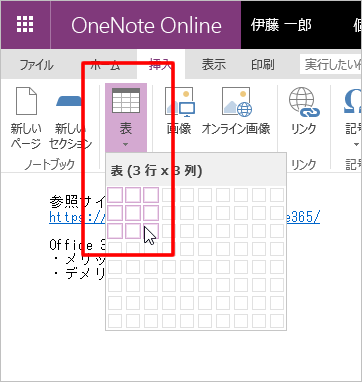Click the OneNote Online title
The image size is (362, 382).
pyautogui.click(x=146, y=25)
